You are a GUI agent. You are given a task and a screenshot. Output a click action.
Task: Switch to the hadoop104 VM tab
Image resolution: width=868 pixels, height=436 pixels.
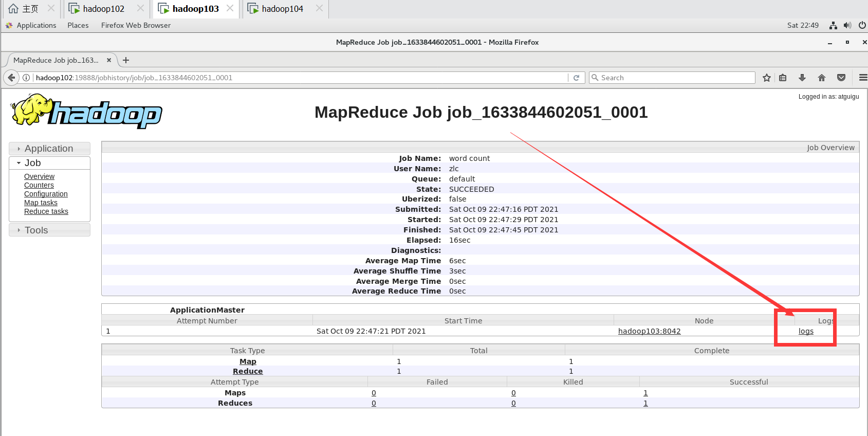tap(282, 9)
